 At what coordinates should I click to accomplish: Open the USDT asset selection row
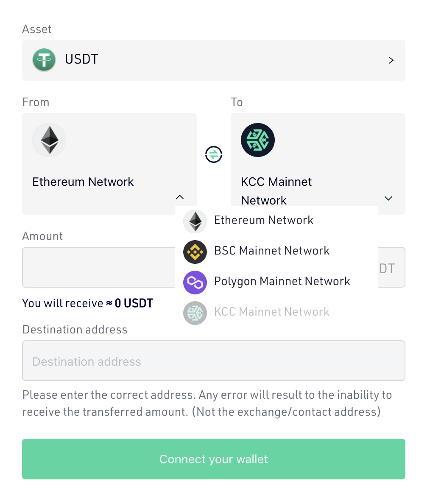point(214,60)
